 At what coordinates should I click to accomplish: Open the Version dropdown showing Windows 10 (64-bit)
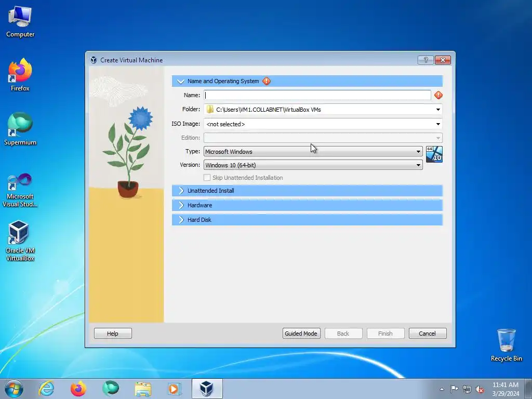(313, 165)
